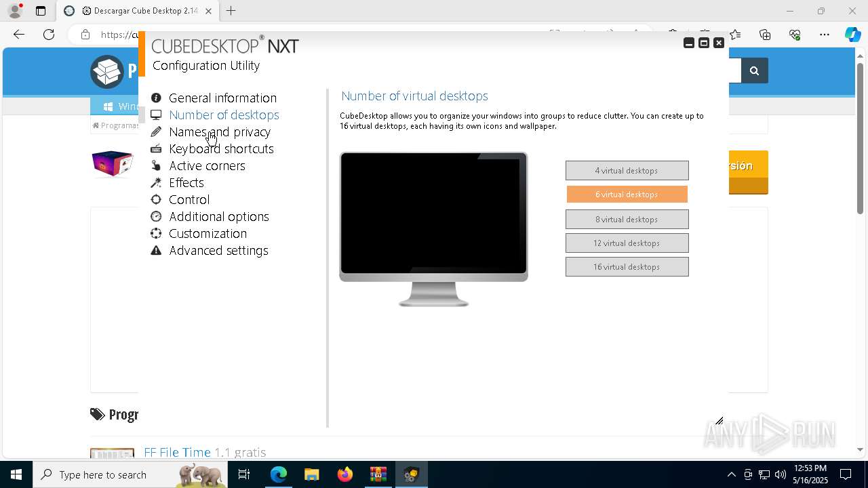Viewport: 868px width, 488px height.
Task: Click the warning triangle beside Advanced settings
Action: pos(156,250)
